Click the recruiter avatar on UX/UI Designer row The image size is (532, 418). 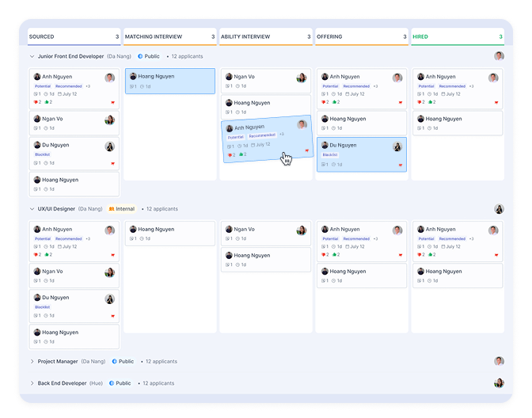pos(499,209)
